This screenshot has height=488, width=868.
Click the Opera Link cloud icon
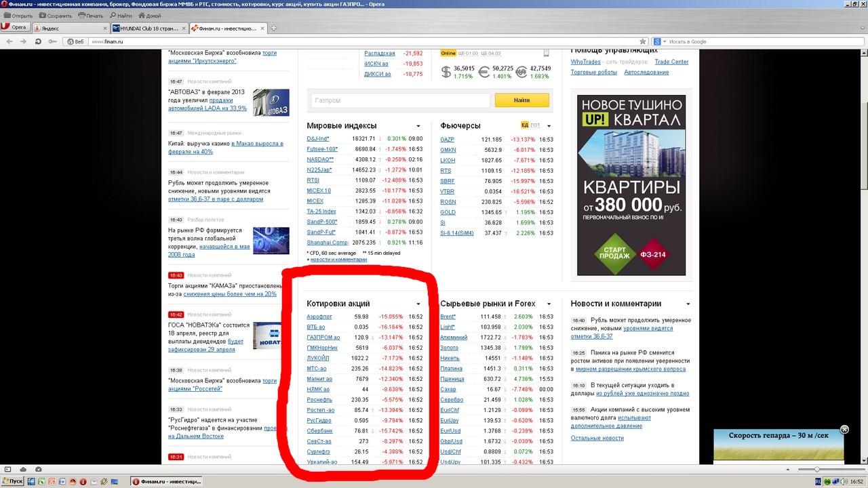coord(23,469)
